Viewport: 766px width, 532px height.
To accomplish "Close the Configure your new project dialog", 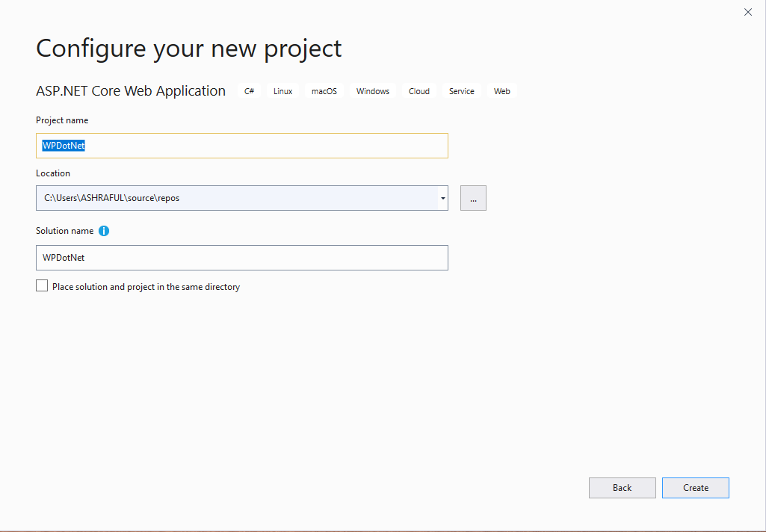I will (x=748, y=12).
